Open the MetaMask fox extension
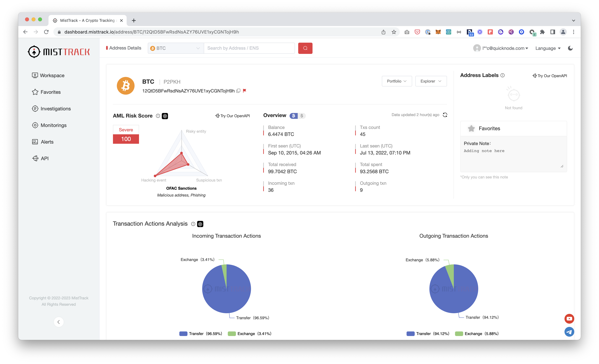 click(x=438, y=32)
